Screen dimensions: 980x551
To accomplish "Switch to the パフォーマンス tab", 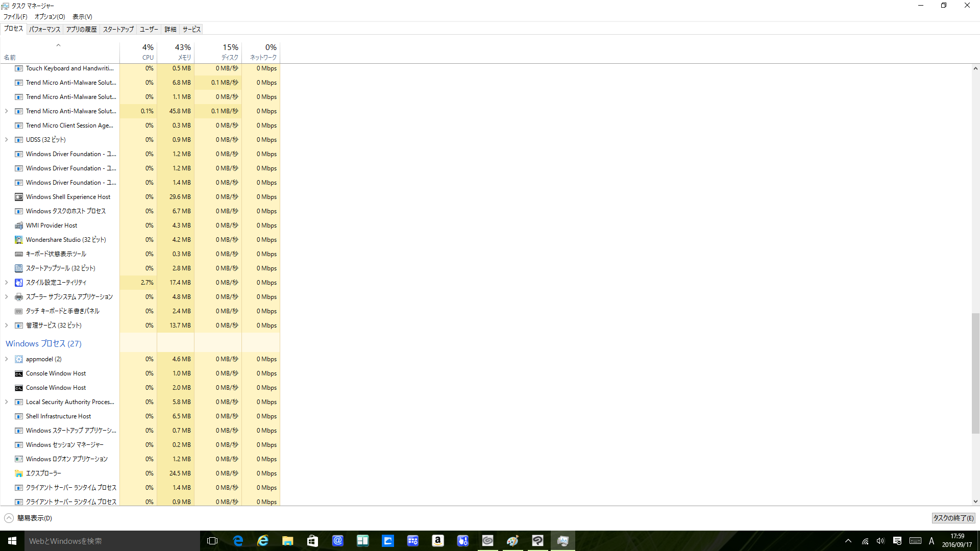I will (44, 29).
